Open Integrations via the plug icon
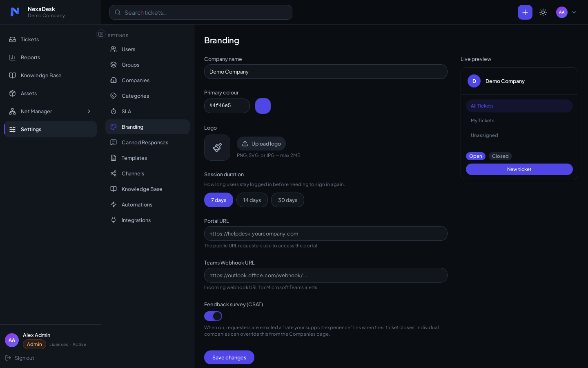Image resolution: width=588 pixels, height=368 pixels. (114, 220)
